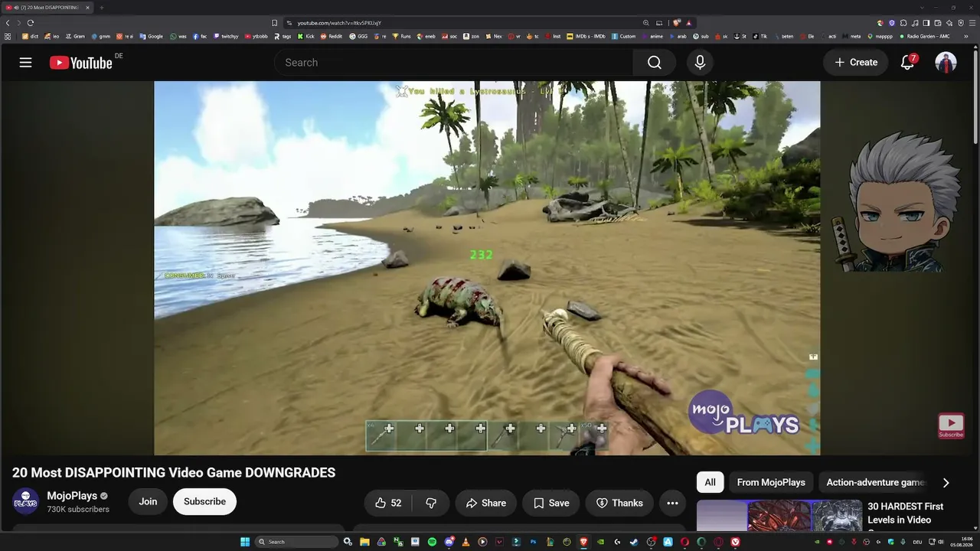Viewport: 980px width, 551px height.
Task: Open the YouTube guide hamburger menu
Action: tap(25, 63)
